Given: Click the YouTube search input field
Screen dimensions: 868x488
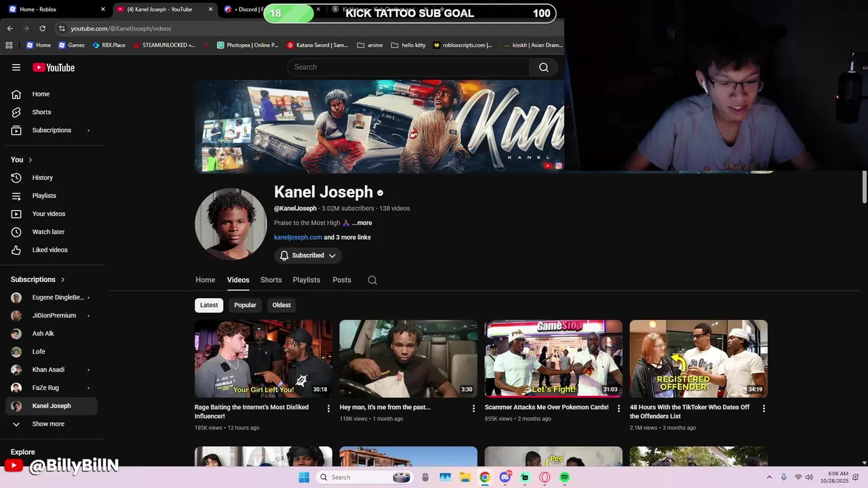Looking at the screenshot, I should tap(409, 67).
